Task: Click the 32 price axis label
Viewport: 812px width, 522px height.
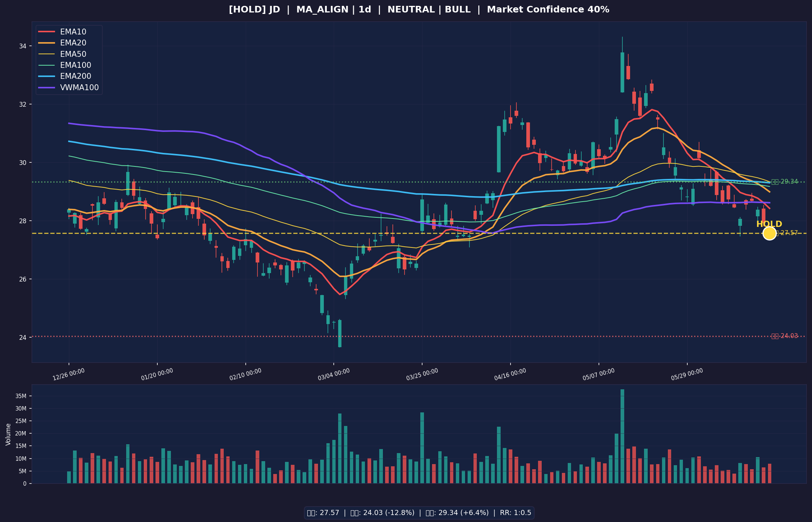Action: click(x=23, y=104)
